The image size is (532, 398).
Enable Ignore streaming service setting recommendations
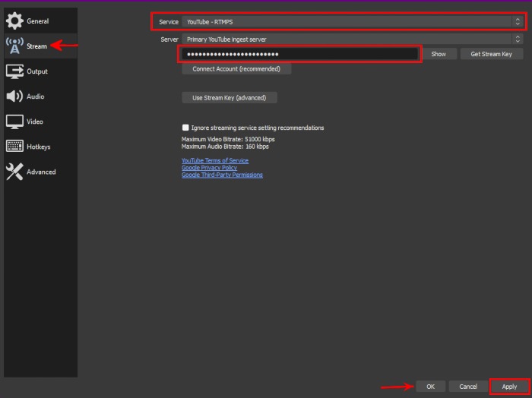coord(185,128)
